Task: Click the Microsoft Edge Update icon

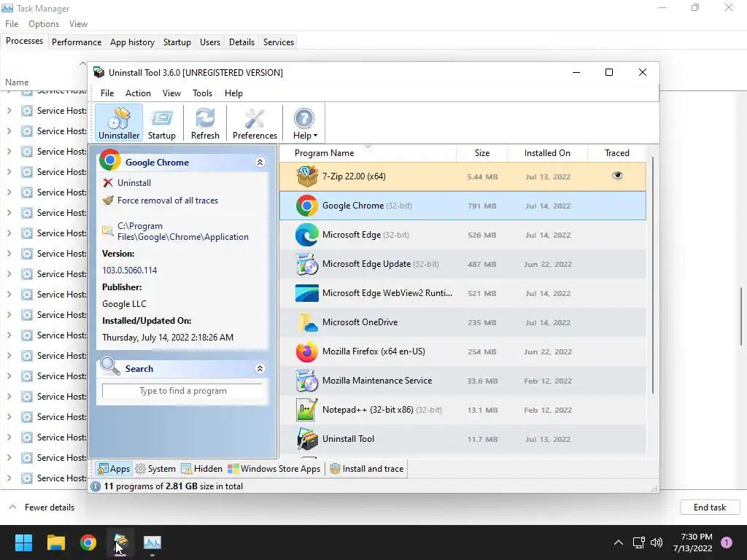Action: pos(307,264)
